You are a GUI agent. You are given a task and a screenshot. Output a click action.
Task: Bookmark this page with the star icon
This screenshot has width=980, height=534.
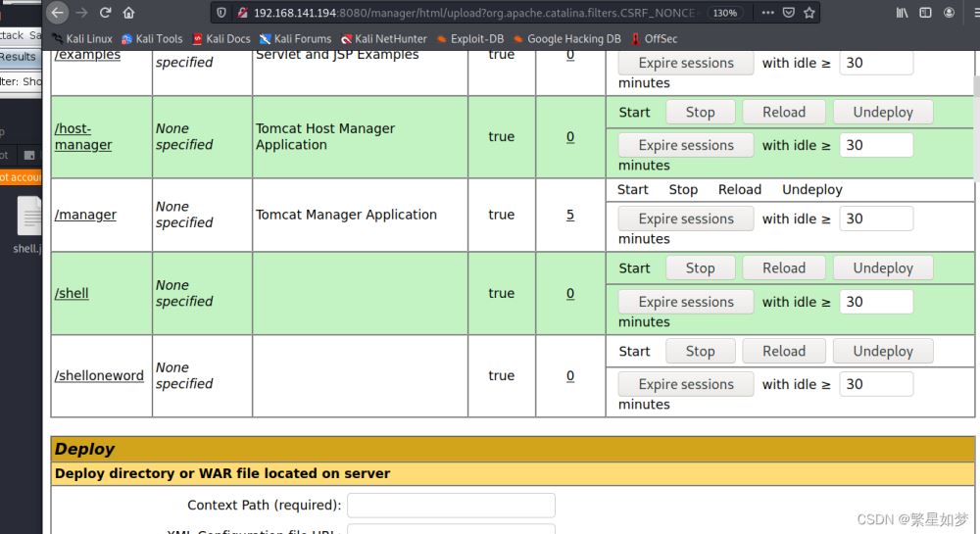(x=809, y=13)
